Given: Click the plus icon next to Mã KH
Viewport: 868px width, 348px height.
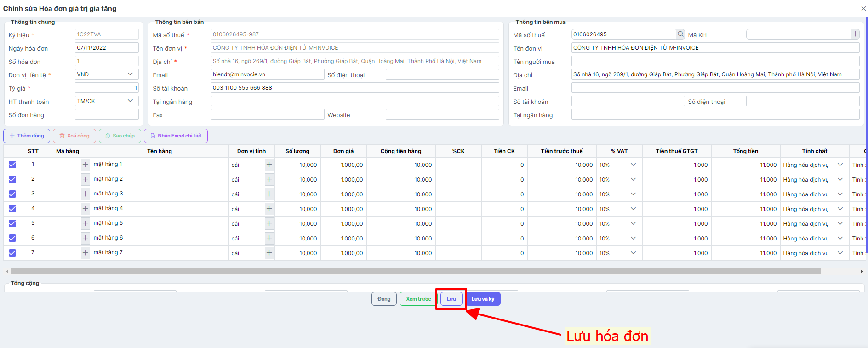Looking at the screenshot, I should pos(855,34).
